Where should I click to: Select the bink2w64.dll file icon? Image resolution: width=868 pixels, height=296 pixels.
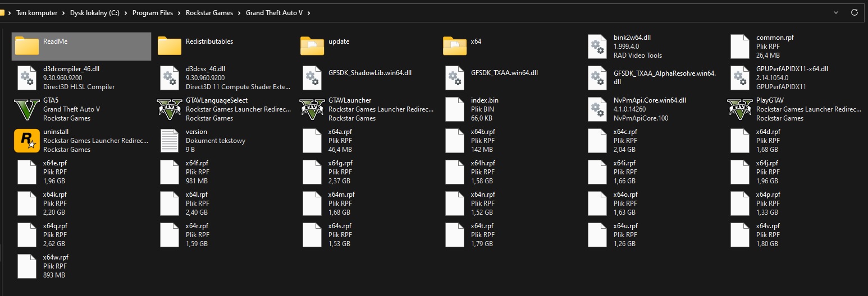tap(597, 47)
